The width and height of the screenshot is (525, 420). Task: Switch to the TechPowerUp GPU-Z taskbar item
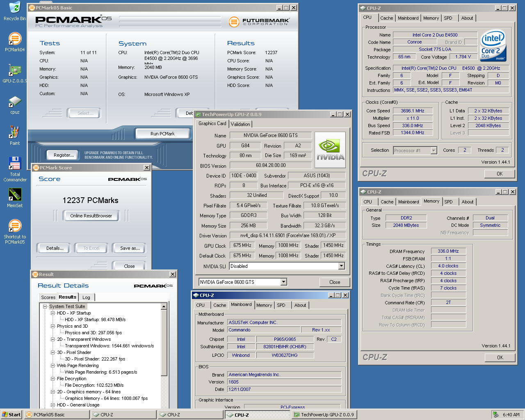324,415
